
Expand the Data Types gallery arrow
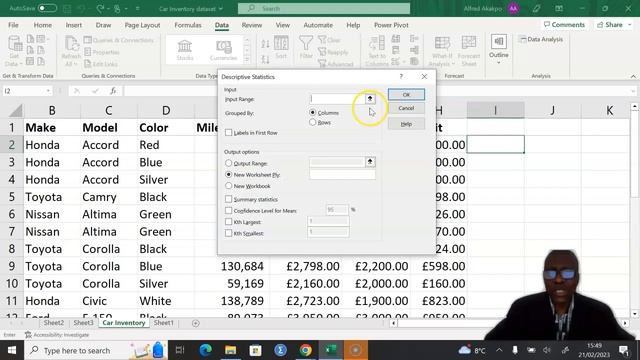[x=247, y=60]
